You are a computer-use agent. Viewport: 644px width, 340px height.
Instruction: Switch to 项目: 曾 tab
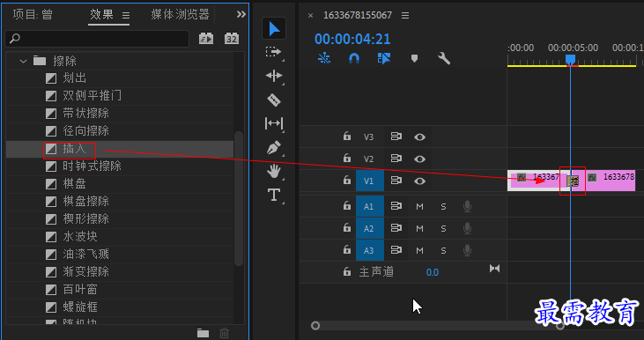(33, 15)
